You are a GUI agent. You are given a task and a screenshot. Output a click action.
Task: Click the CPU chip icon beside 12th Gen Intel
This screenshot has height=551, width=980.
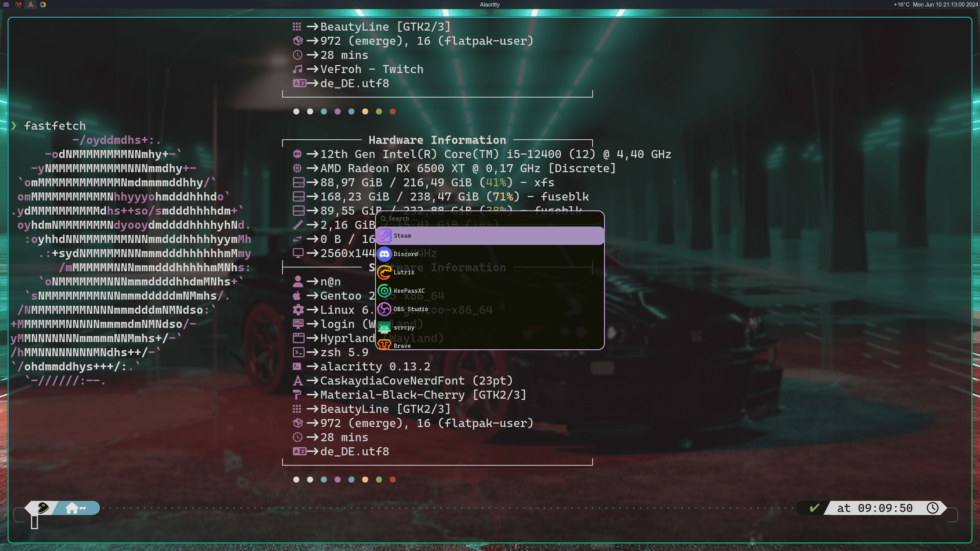[x=297, y=154]
